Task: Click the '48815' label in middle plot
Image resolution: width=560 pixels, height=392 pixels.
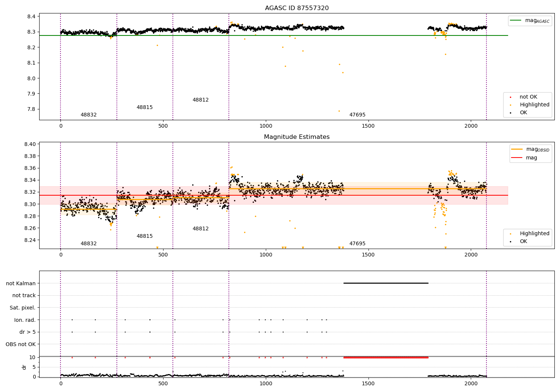Action: [x=144, y=236]
